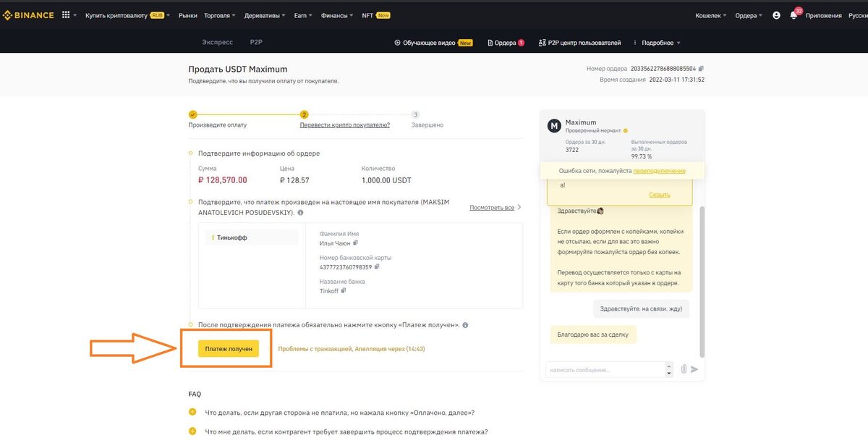Go to Рынки page
The height and width of the screenshot is (446, 868).
point(187,15)
